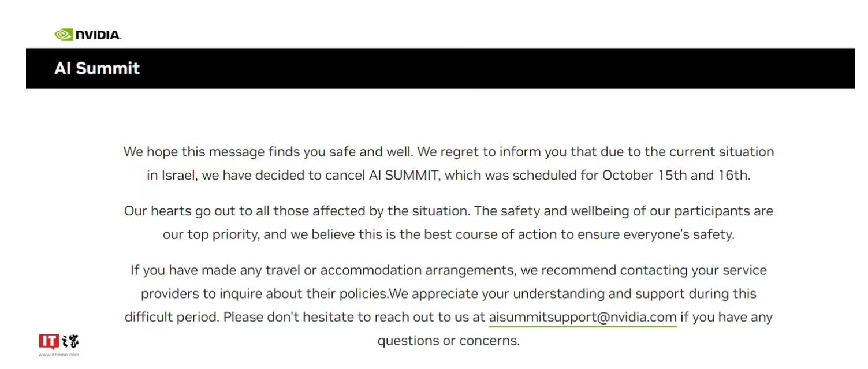Viewport: 868px width, 369px height.
Task: Click the NVIDIA green eye logo icon
Action: click(64, 35)
